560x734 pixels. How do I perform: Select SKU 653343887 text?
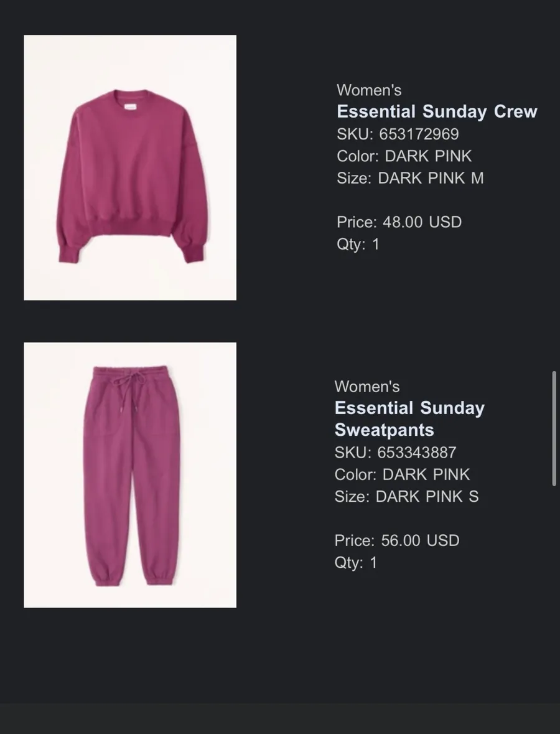pyautogui.click(x=395, y=452)
